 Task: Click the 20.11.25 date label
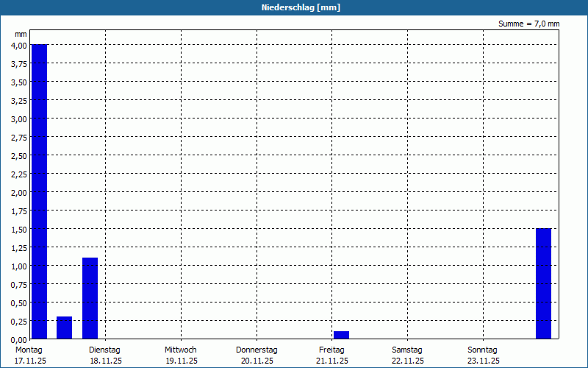[x=257, y=361]
